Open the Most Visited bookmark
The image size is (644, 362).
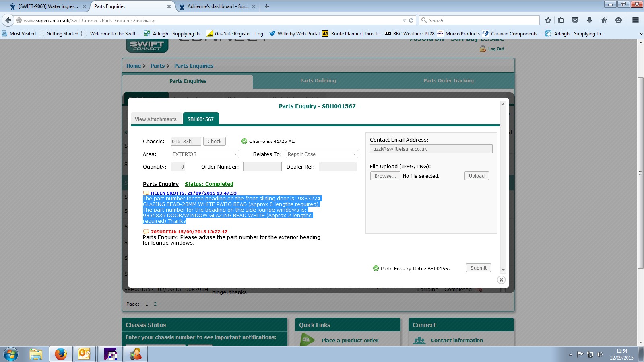click(19, 34)
